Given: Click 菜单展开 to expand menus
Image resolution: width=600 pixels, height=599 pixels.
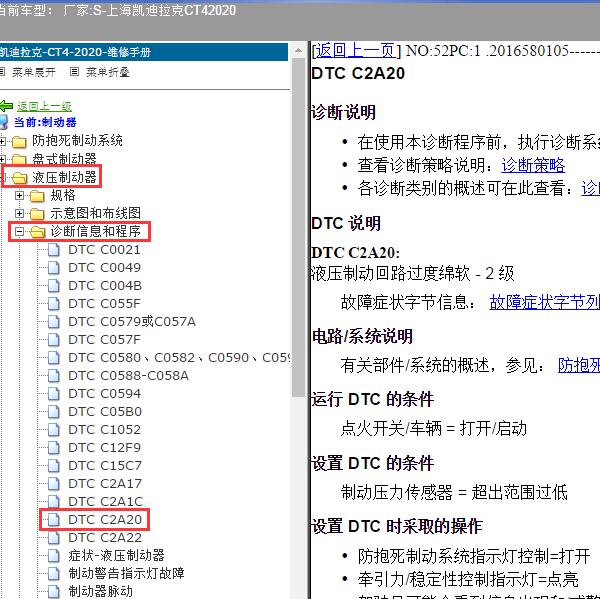Looking at the screenshot, I should [34, 72].
